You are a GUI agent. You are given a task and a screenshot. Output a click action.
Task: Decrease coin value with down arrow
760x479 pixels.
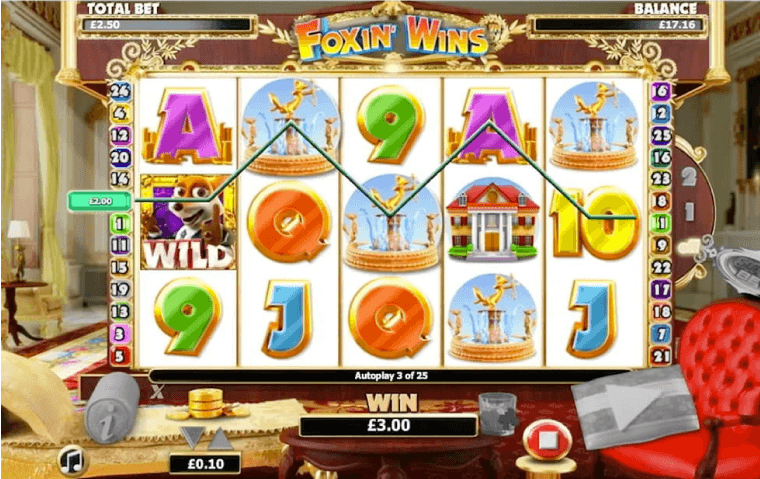(192, 437)
